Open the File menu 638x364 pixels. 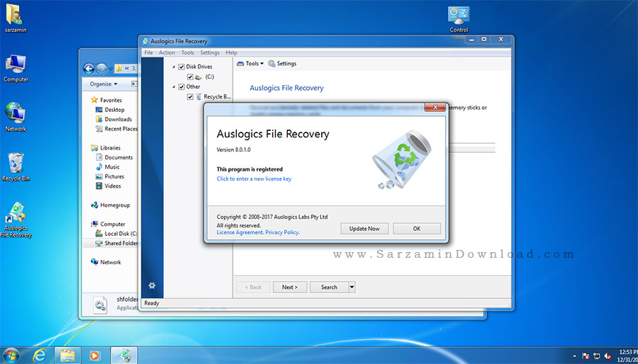149,52
